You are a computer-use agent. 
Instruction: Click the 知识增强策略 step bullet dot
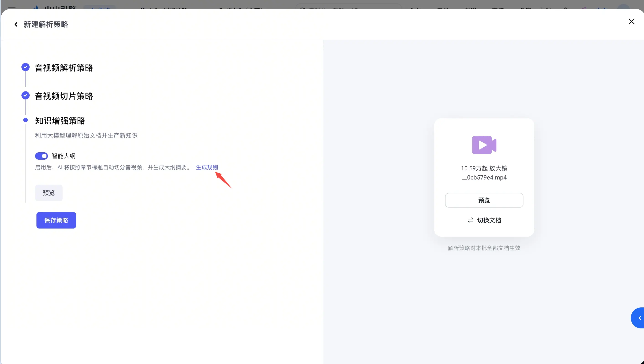(26, 120)
